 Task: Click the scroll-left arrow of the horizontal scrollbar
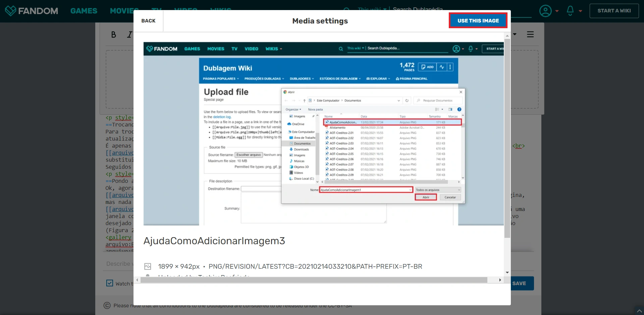pos(137,280)
